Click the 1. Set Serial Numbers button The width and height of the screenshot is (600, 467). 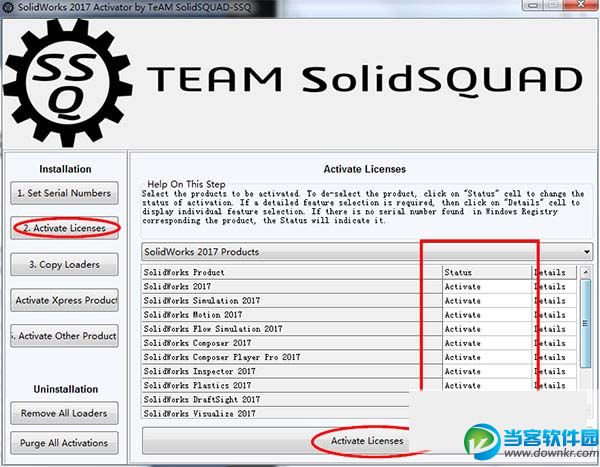(x=64, y=193)
